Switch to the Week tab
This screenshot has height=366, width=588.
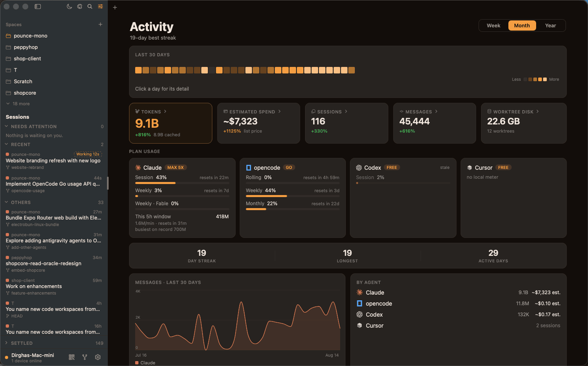pyautogui.click(x=493, y=25)
